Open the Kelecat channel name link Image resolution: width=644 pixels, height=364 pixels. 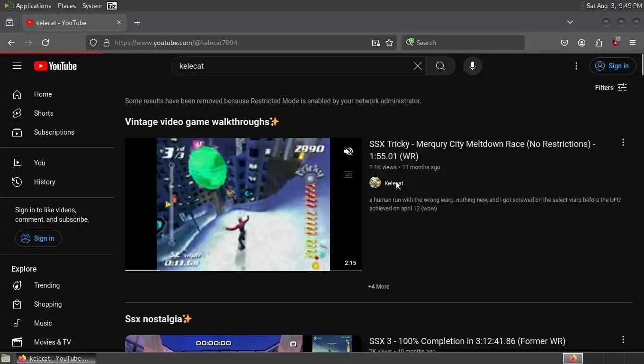click(x=394, y=183)
